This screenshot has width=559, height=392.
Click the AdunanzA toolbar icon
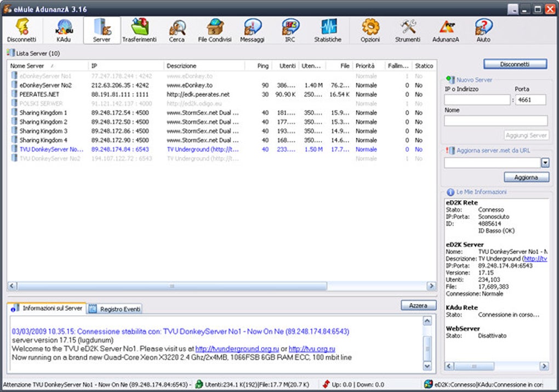click(446, 30)
